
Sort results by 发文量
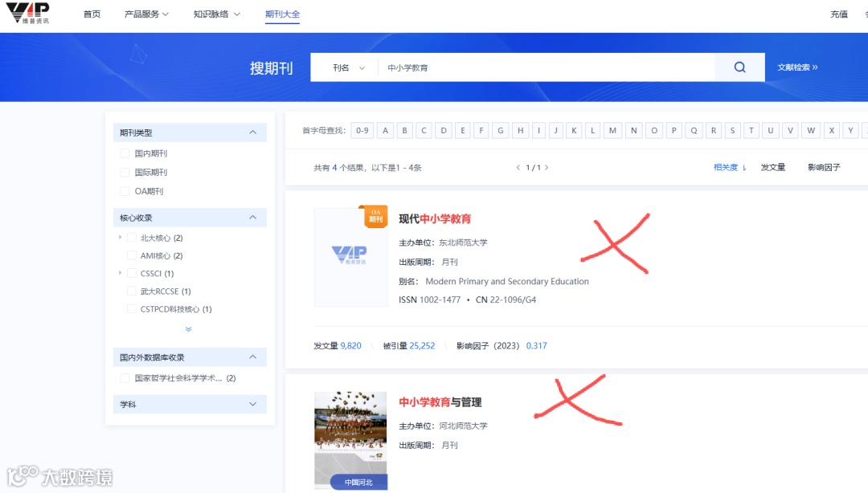(773, 167)
